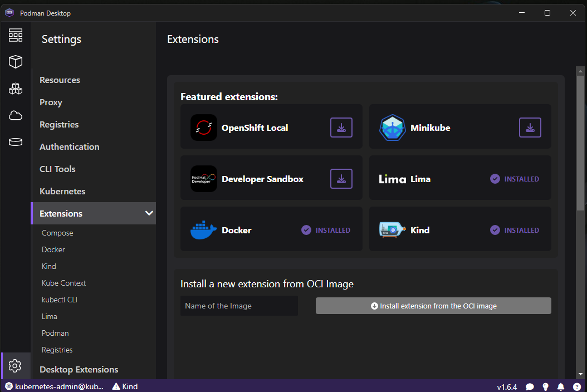Screen dimensions: 587x392
Task: Click the feedback speech bubble icon
Action: click(530, 386)
